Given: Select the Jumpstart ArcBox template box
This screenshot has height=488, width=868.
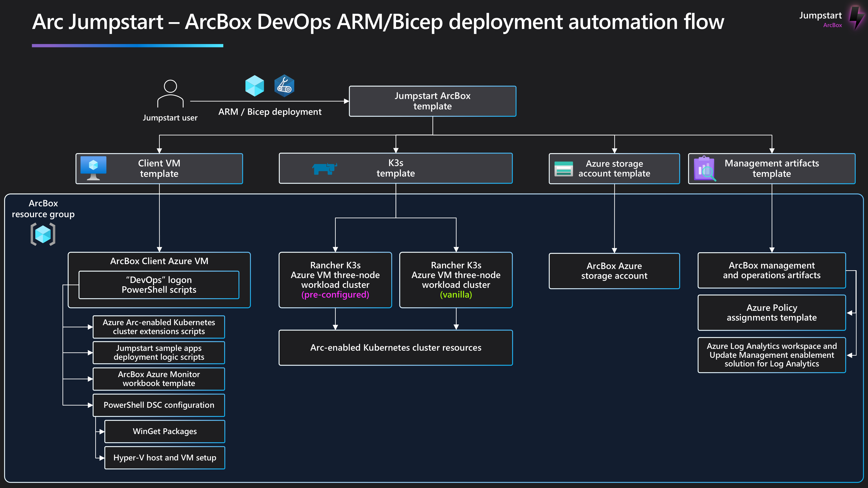Looking at the screenshot, I should point(432,101).
